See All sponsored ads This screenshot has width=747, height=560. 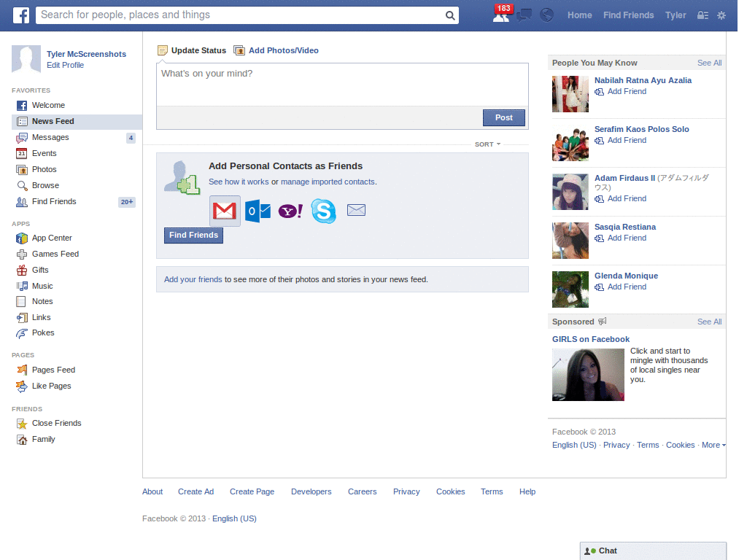click(x=709, y=322)
